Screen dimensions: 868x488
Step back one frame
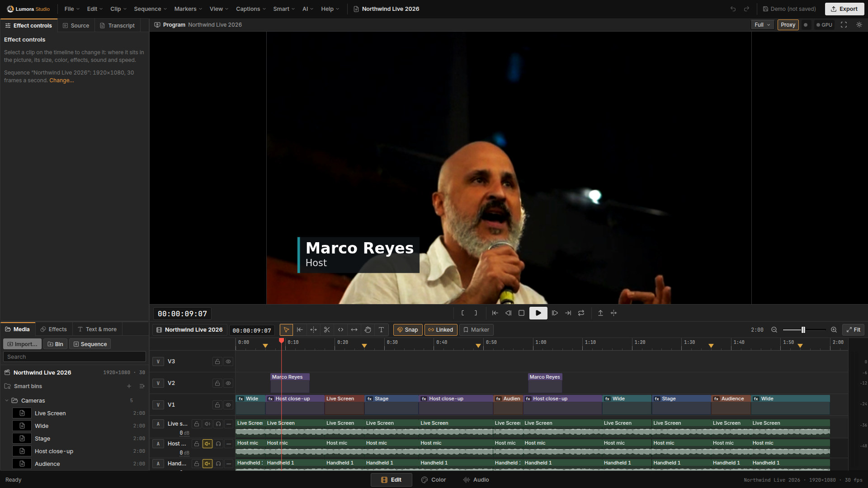[x=508, y=313]
